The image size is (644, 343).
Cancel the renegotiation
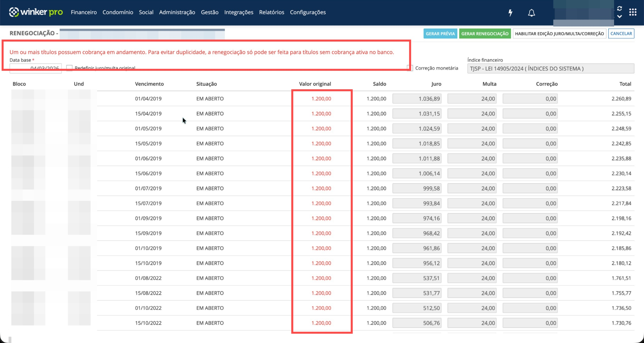[621, 34]
